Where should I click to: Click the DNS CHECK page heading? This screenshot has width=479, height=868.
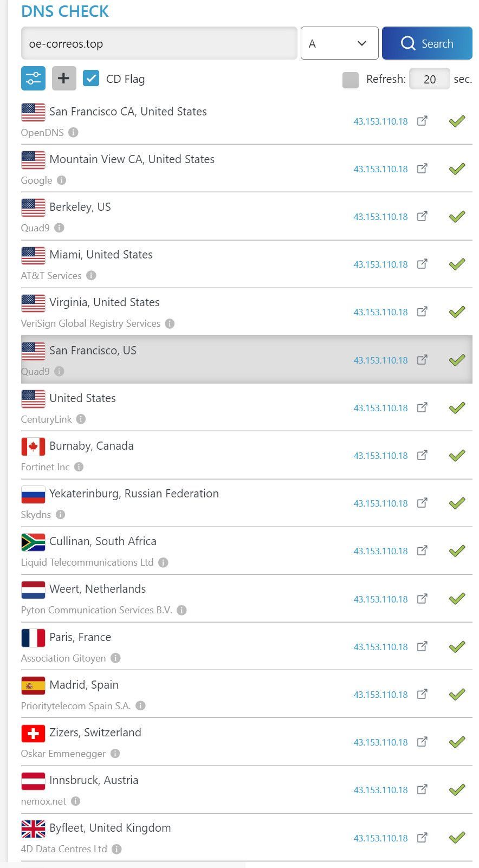click(65, 11)
